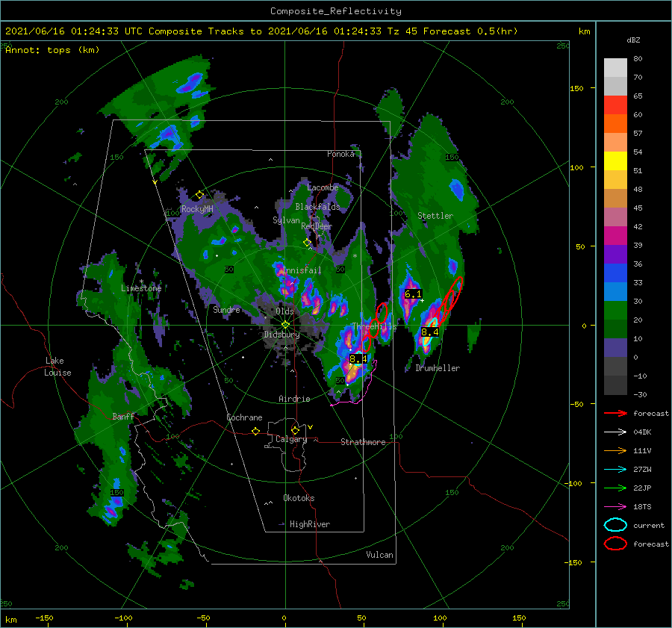Click the Vulcan city label
Viewport: 672px width, 628px height.
(379, 555)
